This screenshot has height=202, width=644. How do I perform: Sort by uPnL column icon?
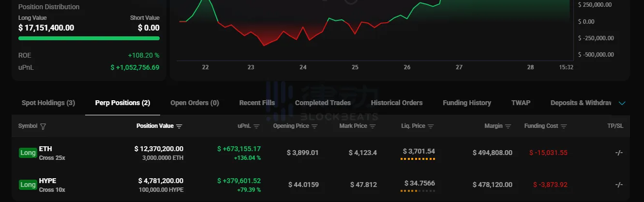coord(256,126)
